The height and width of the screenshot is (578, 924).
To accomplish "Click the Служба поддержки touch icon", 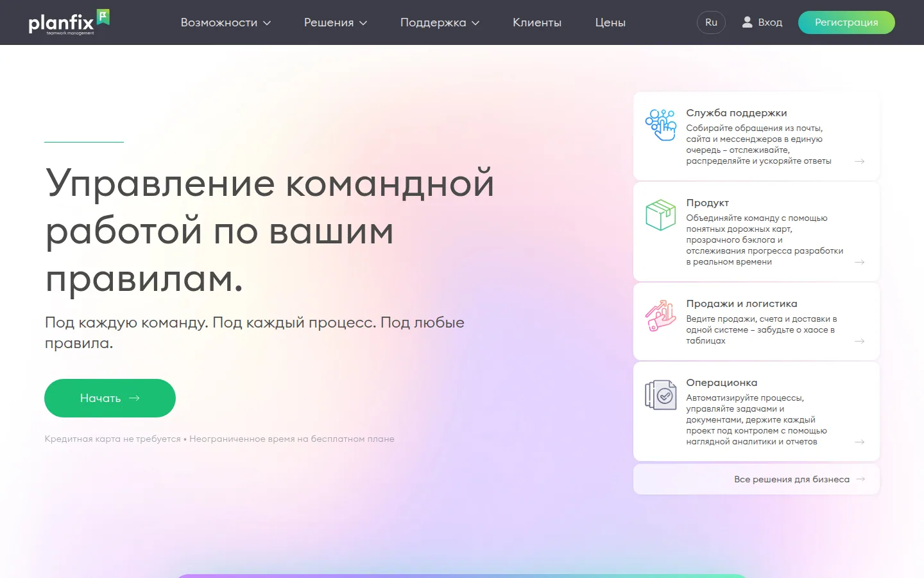I will pos(661,125).
